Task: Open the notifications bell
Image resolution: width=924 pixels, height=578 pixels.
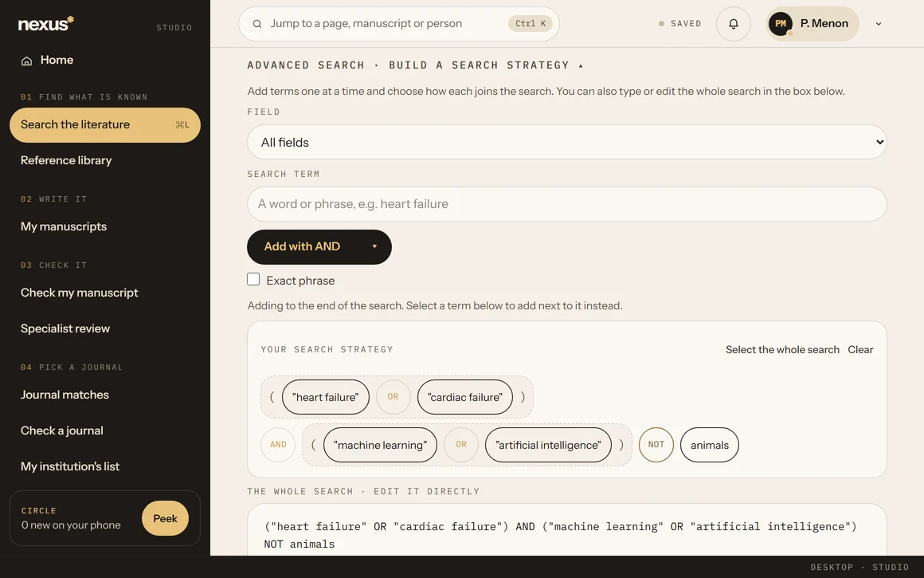Action: [733, 24]
